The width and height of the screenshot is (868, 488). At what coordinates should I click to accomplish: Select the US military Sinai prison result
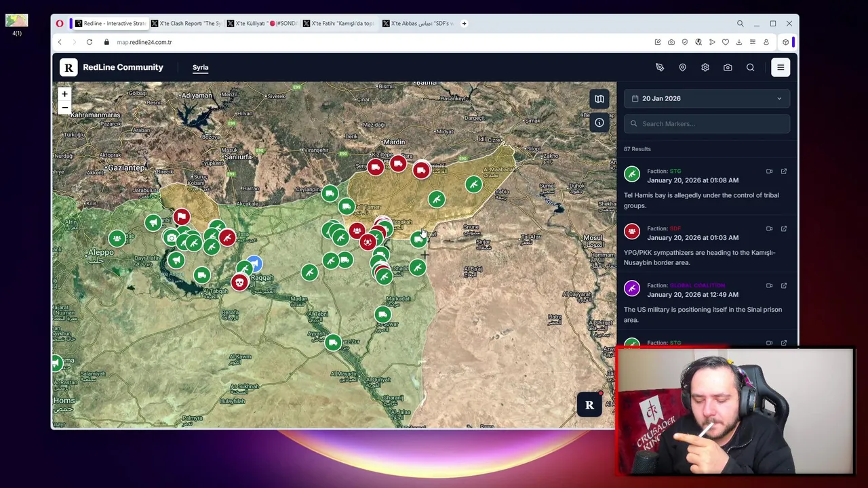703,314
